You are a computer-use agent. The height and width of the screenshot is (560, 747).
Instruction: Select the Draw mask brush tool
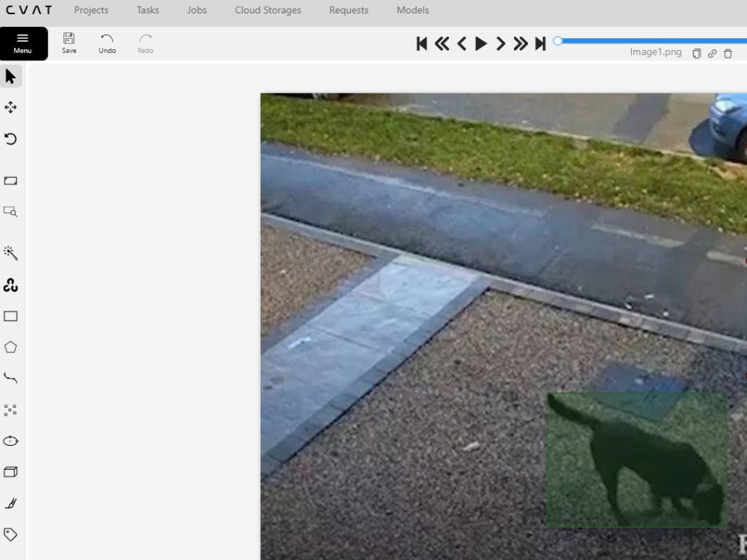coord(10,503)
